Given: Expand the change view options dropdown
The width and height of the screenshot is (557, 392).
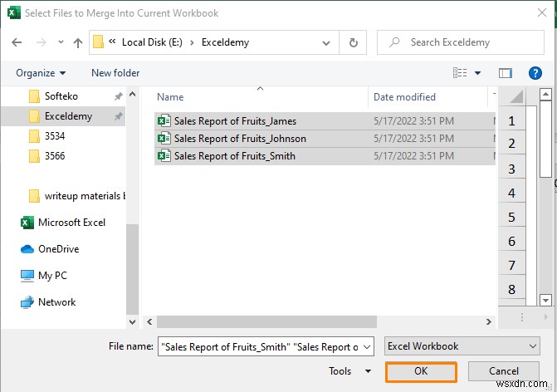Looking at the screenshot, I should coord(475,73).
